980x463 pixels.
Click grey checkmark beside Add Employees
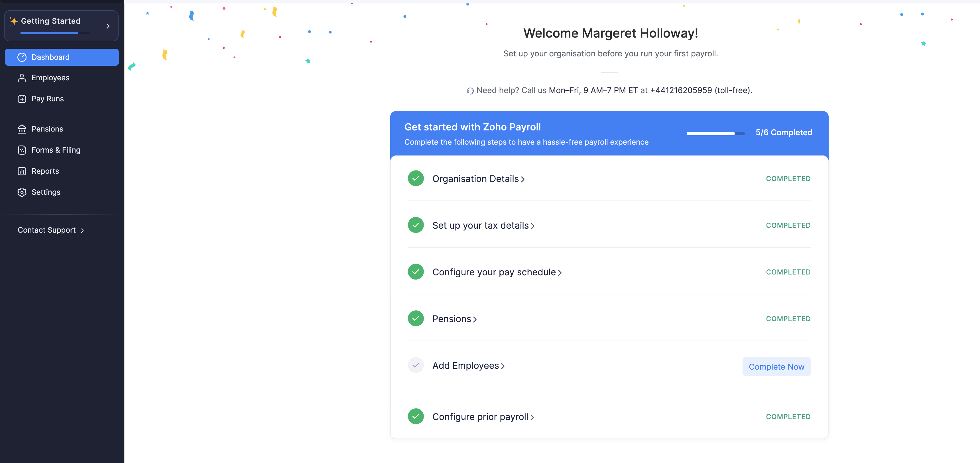[x=416, y=365]
